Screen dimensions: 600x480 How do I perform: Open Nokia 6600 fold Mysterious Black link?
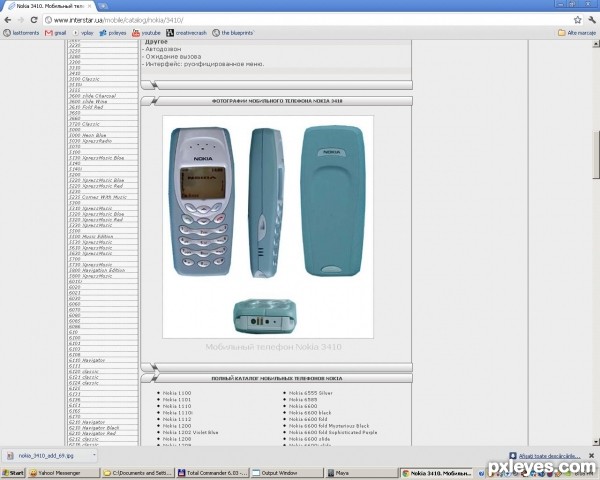[x=329, y=426]
